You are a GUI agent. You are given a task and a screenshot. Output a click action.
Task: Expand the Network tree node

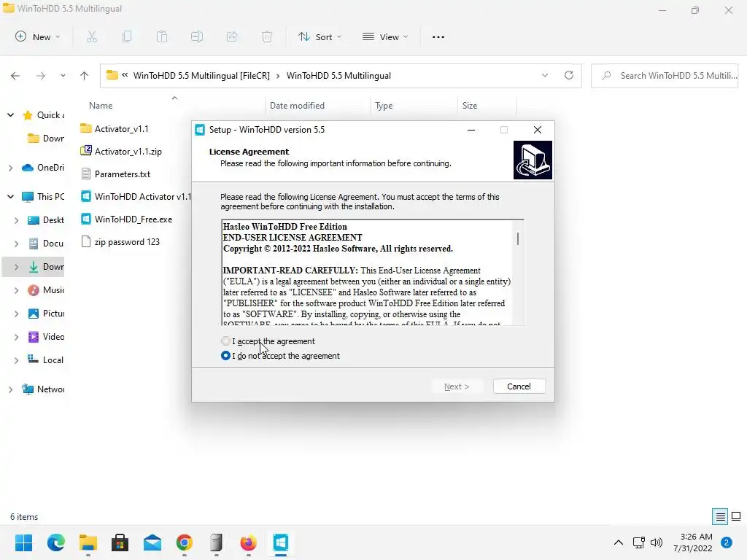(10, 389)
